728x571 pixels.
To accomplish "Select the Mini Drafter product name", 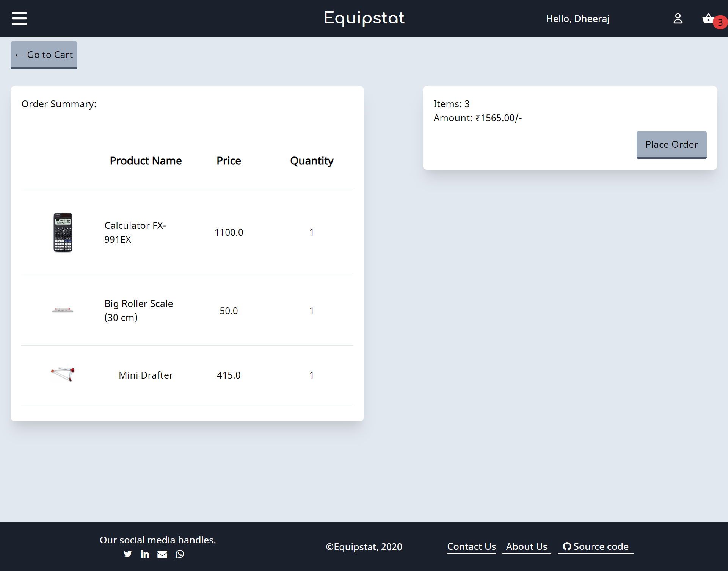I will (146, 375).
